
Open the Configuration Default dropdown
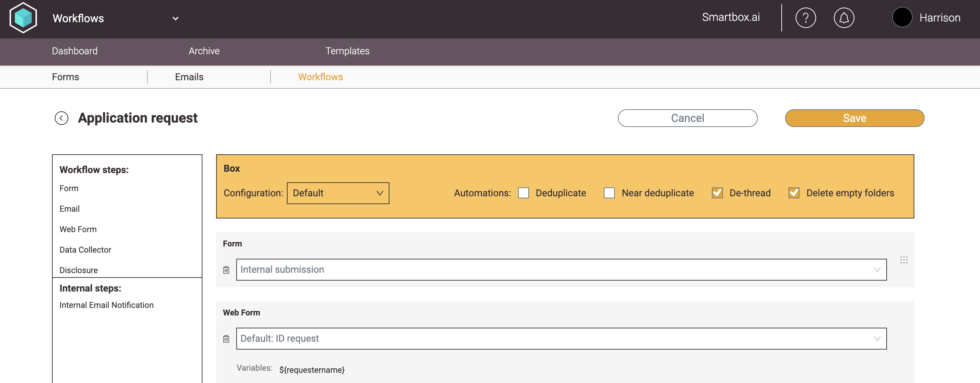[x=338, y=193]
